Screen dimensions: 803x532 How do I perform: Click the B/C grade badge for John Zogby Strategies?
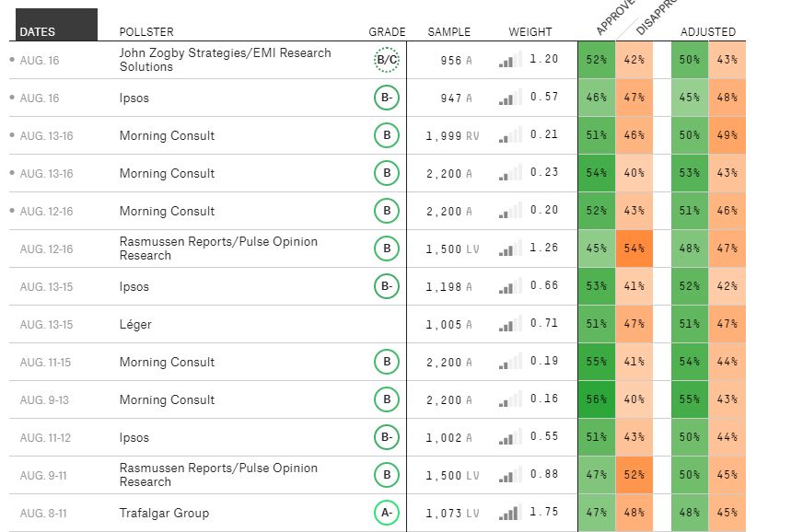tap(387, 60)
